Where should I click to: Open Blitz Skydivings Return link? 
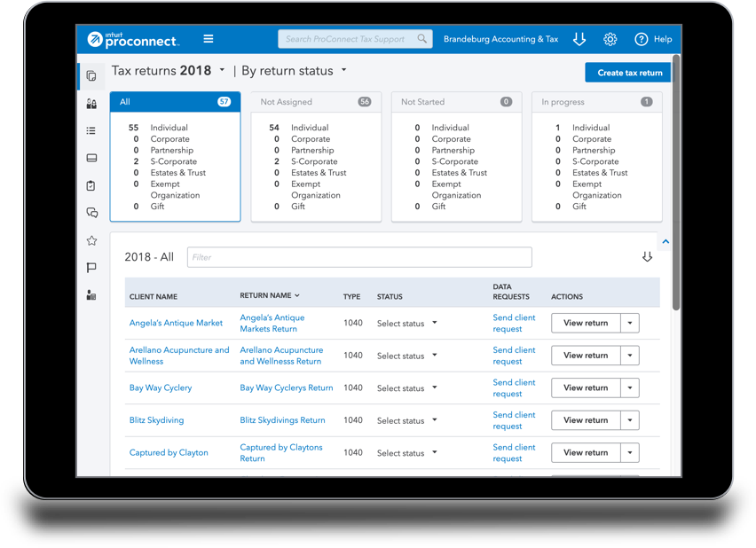pos(282,420)
